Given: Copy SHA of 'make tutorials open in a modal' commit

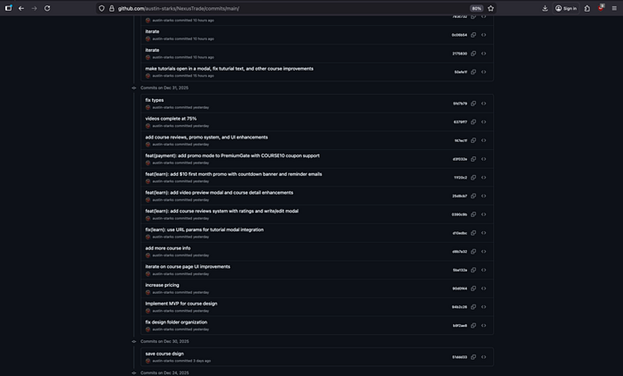Looking at the screenshot, I should (473, 72).
